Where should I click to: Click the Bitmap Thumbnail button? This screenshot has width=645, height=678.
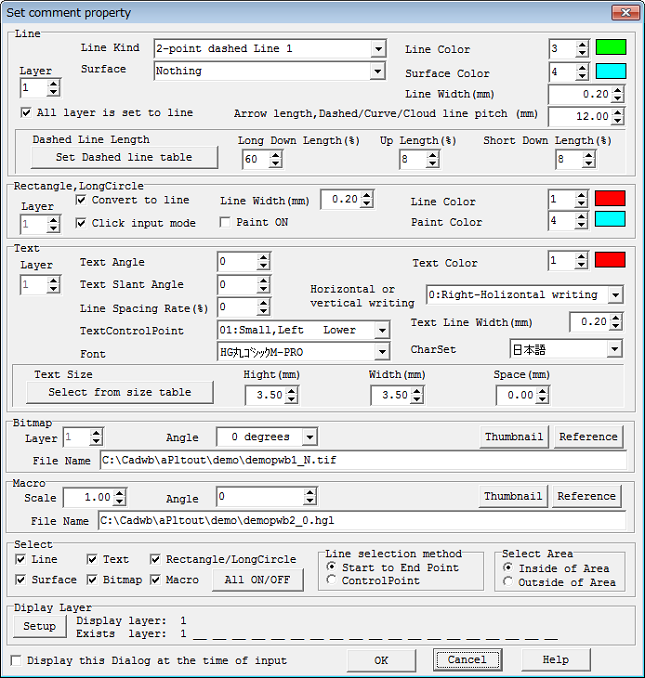click(514, 437)
